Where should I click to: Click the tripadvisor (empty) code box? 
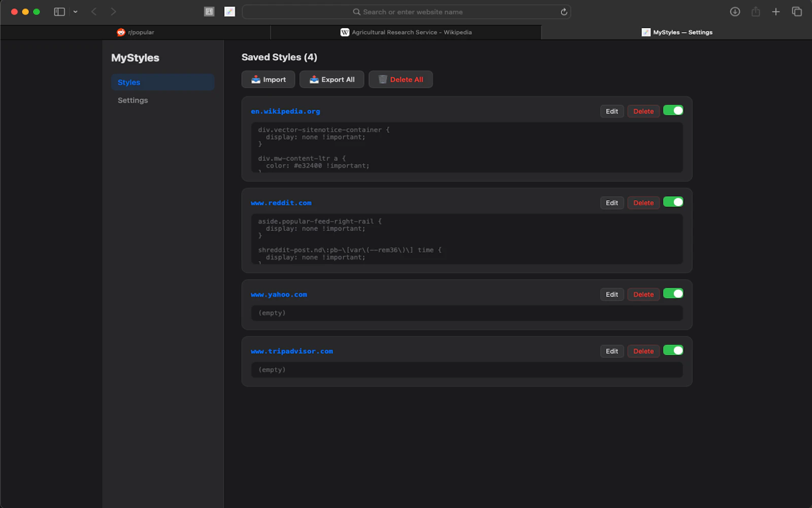[x=467, y=370]
